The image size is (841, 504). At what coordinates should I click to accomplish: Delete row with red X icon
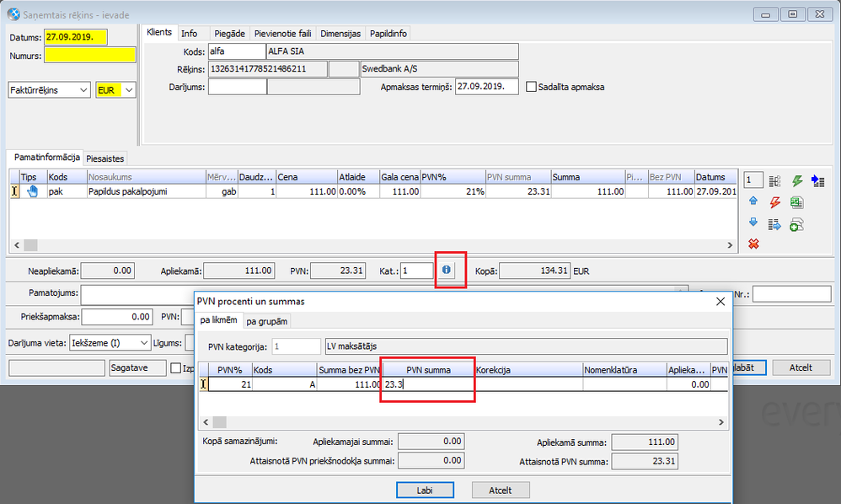pos(753,244)
